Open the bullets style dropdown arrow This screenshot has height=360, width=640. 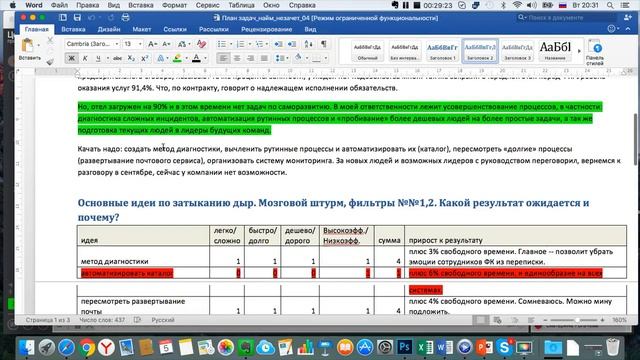point(231,44)
